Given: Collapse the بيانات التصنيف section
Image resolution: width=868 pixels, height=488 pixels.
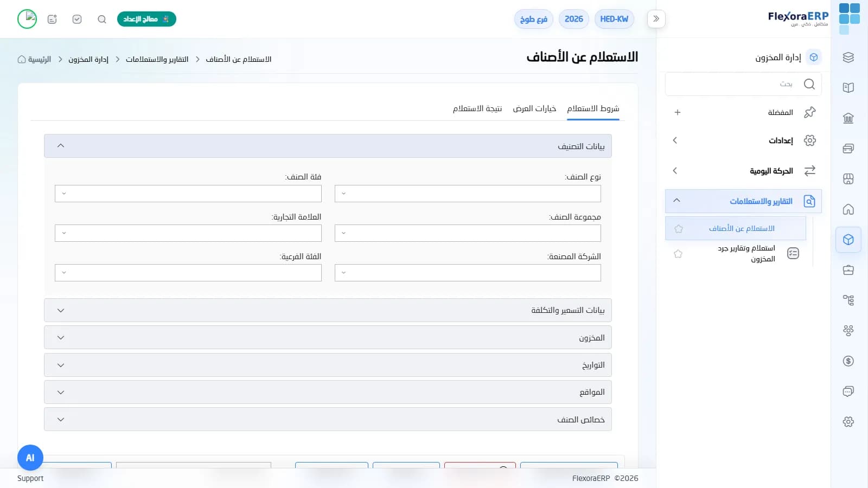Looking at the screenshot, I should [328, 146].
